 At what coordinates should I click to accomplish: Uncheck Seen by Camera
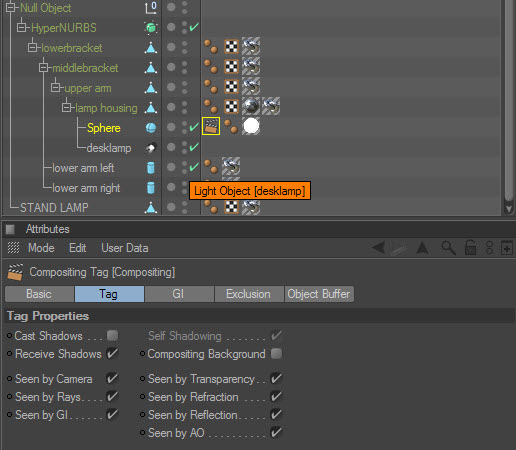tap(112, 379)
